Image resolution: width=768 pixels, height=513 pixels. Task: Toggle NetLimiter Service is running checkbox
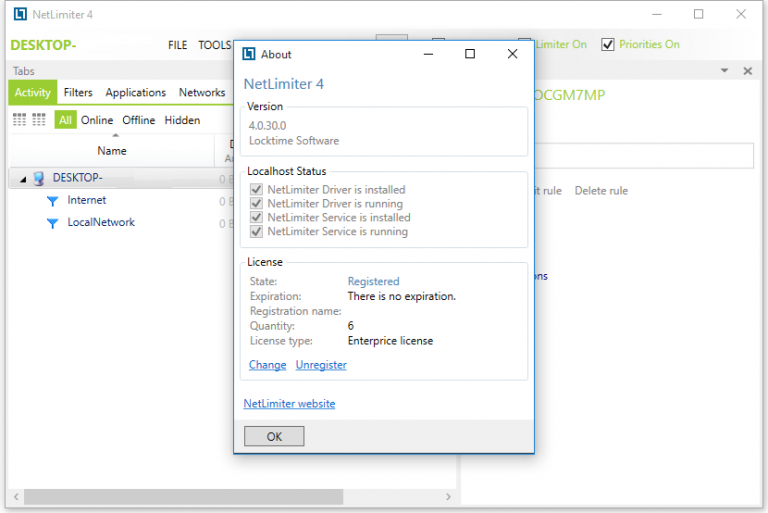tap(256, 231)
